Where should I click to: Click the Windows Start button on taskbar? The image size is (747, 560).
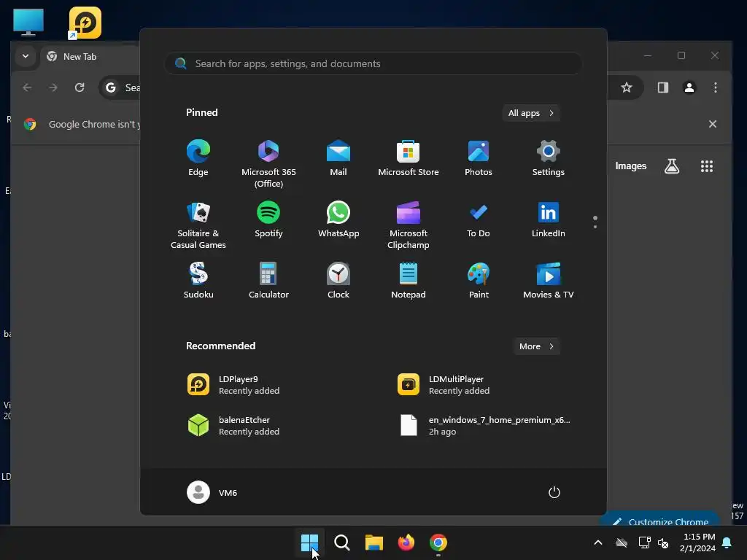(x=309, y=542)
